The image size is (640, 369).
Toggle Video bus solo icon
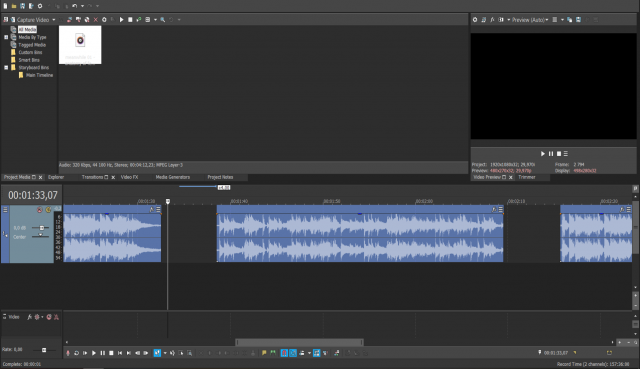pyautogui.click(x=56, y=317)
